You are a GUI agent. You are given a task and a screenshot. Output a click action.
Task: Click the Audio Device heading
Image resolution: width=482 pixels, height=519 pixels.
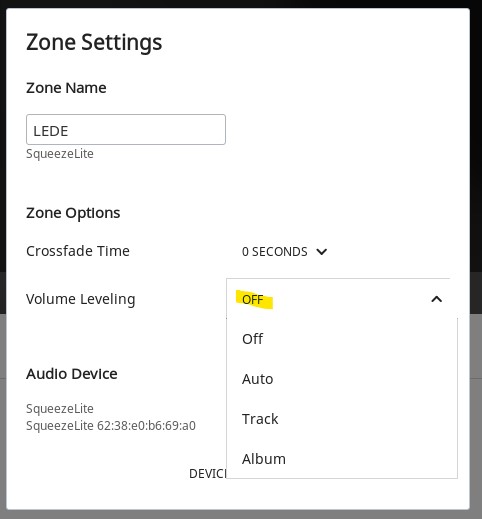[x=72, y=374]
